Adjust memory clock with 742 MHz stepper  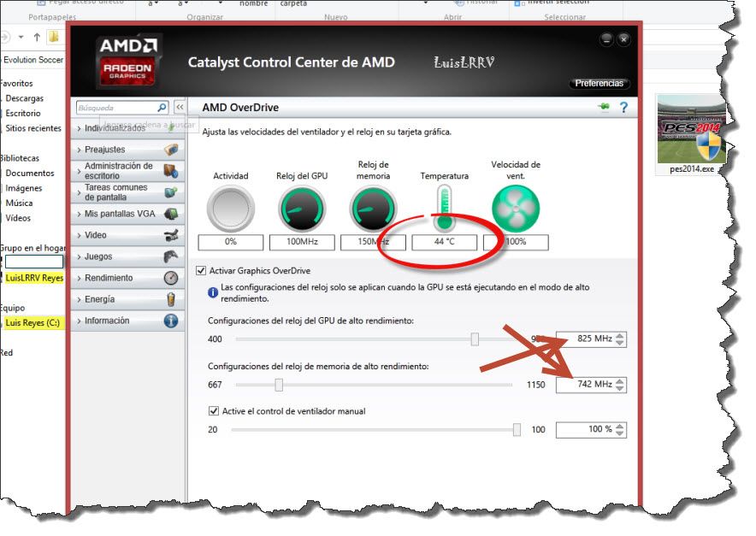click(x=620, y=385)
